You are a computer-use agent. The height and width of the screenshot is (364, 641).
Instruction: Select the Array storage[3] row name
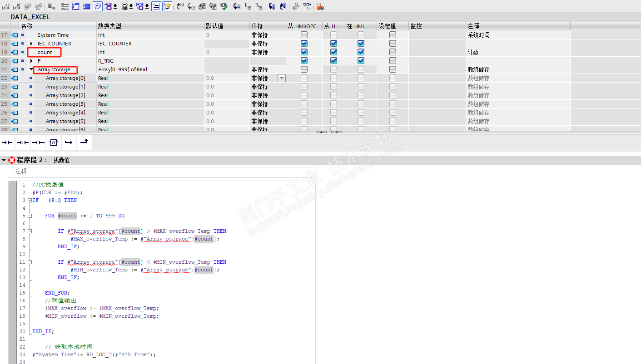[x=65, y=104]
